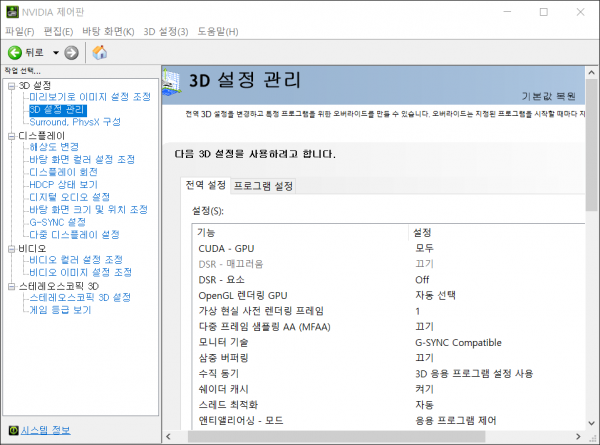Collapse the 비디오 tree node
The height and width of the screenshot is (445, 600).
(x=12, y=249)
